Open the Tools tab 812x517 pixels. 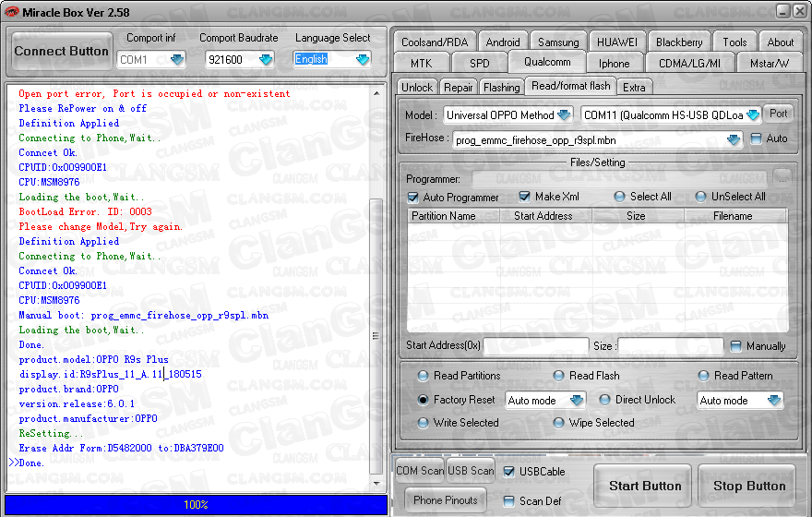point(734,42)
